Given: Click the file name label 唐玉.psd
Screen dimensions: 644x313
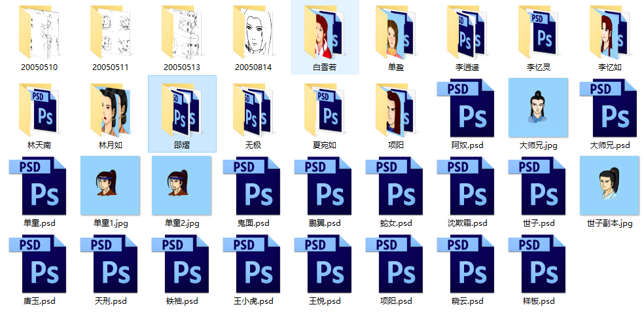Looking at the screenshot, I should (x=39, y=301).
